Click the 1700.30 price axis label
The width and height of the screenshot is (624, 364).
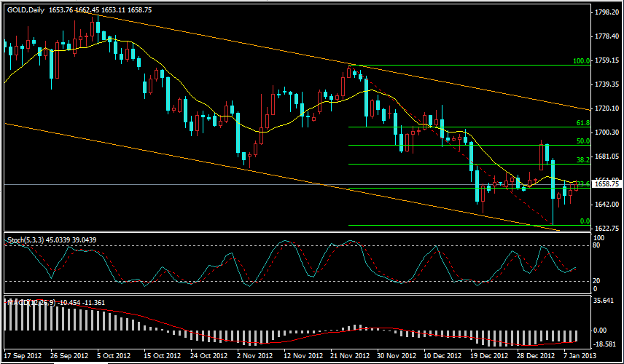(607, 132)
